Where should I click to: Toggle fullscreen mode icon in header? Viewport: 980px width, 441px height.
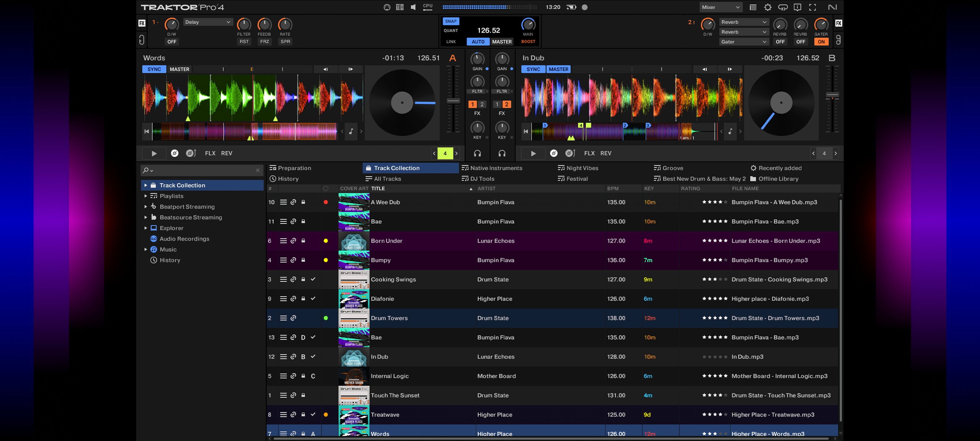point(812,7)
